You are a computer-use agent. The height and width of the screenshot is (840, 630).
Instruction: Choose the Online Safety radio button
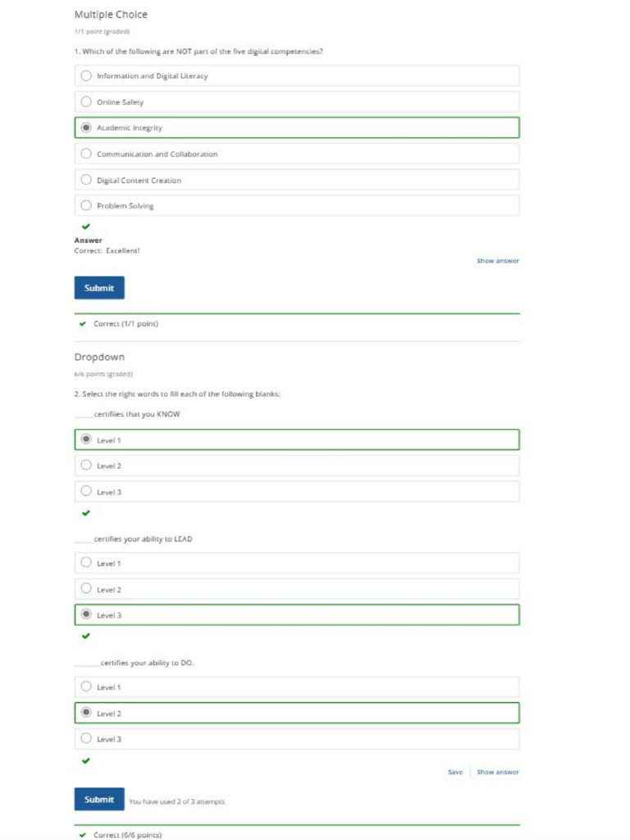point(86,103)
